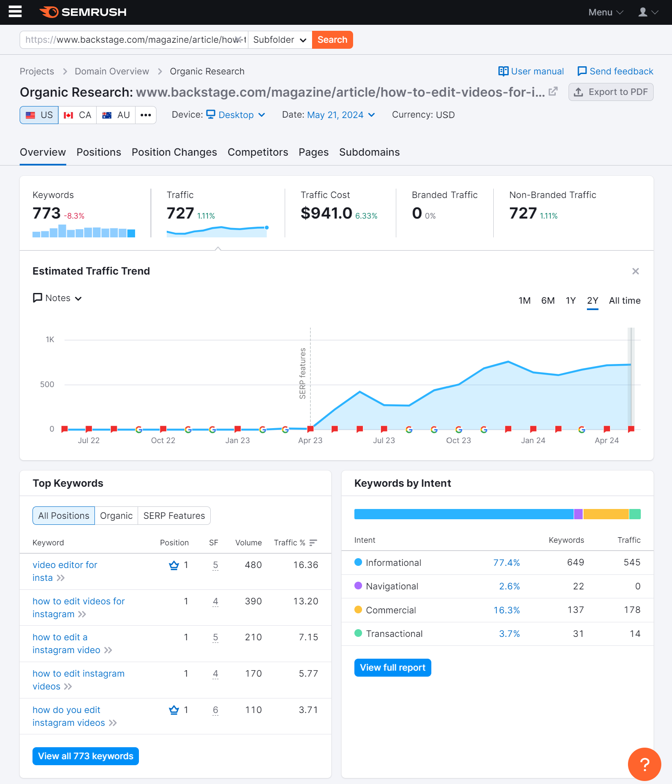
Task: Click the Traffic sparkline chart
Action: 218,231
